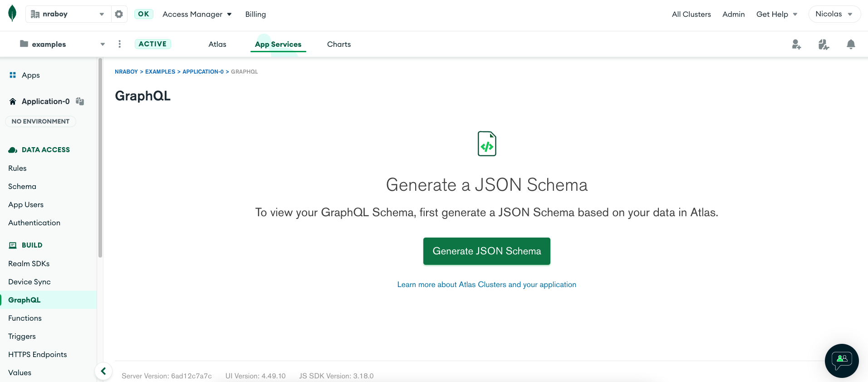The image size is (868, 382).
Task: Open Values in sidebar
Action: point(20,372)
